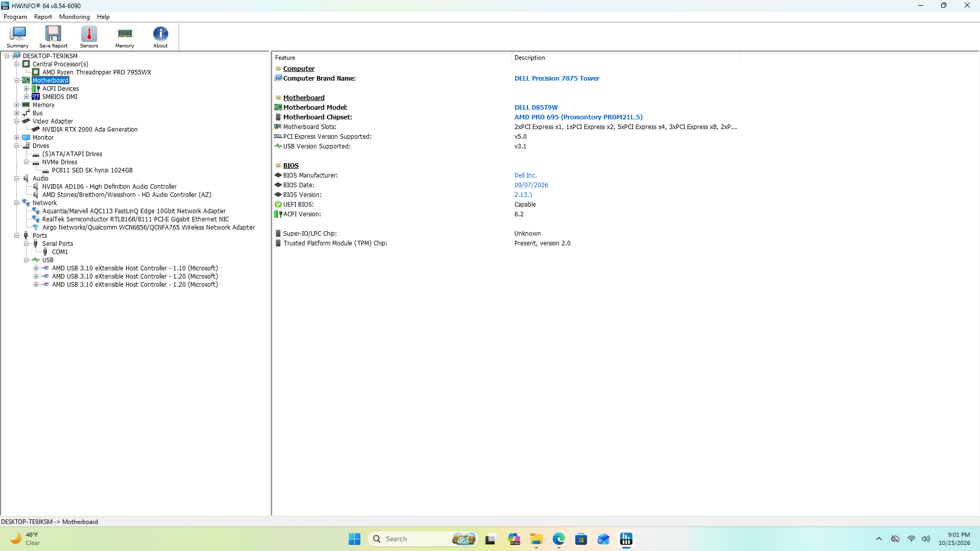The image size is (980, 551).
Task: Click DELL Precision 7875 Tower value
Action: point(556,79)
